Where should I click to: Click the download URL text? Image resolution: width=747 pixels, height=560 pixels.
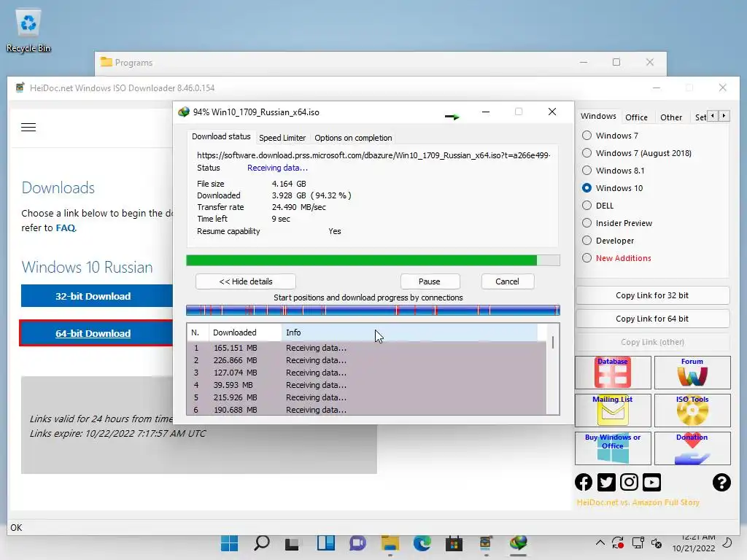click(x=373, y=155)
